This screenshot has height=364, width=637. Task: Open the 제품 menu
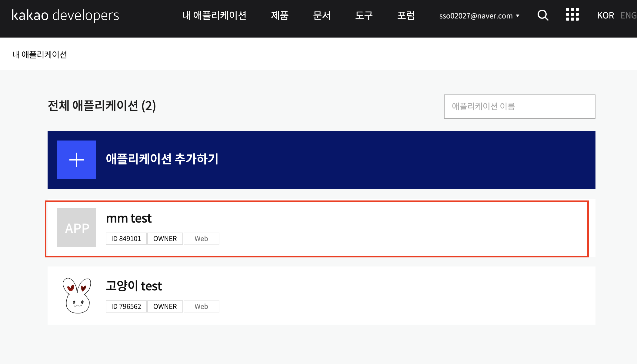[x=279, y=15]
